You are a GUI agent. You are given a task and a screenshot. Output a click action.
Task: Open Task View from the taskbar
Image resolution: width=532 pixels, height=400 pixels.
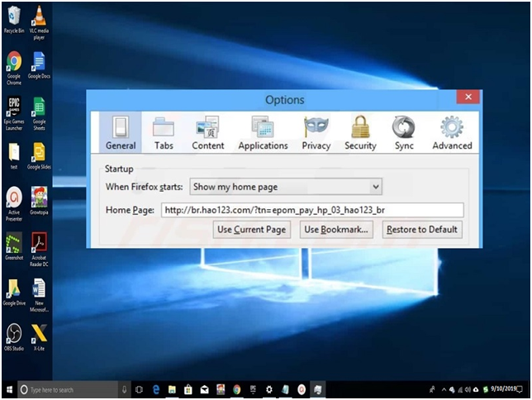(139, 389)
